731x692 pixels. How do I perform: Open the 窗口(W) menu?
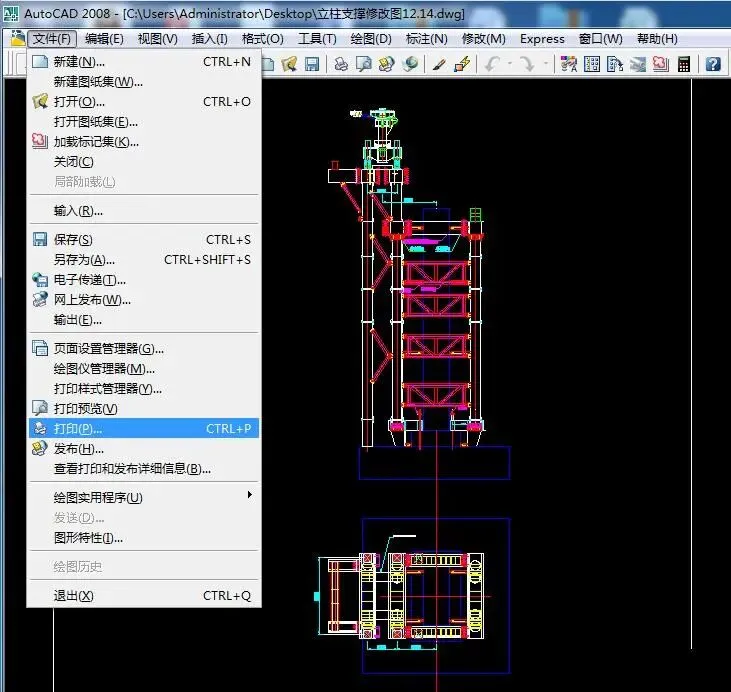pos(600,39)
